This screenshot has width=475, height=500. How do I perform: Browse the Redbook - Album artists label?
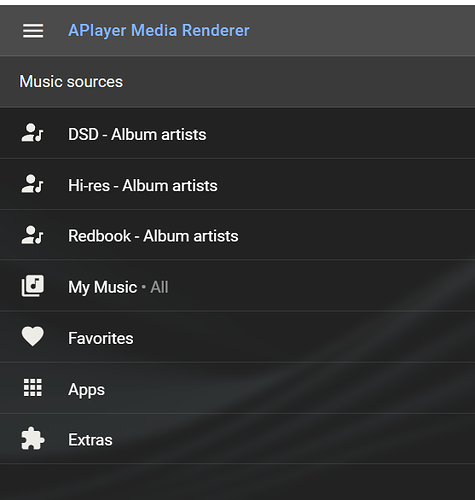(x=153, y=236)
